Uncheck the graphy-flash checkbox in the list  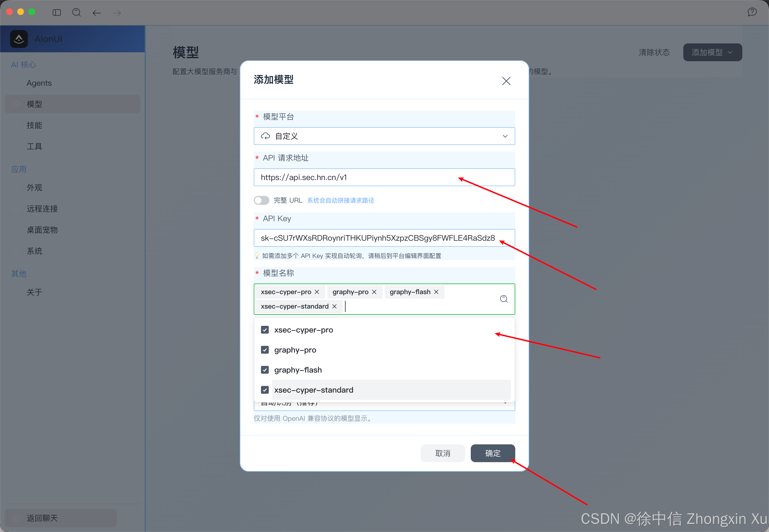(x=265, y=370)
